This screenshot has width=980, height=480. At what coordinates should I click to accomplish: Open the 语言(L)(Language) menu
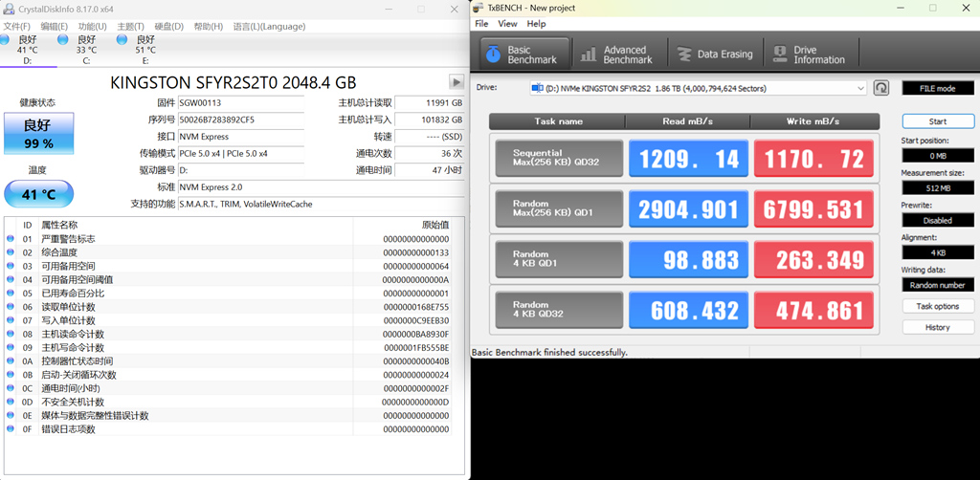(x=269, y=26)
